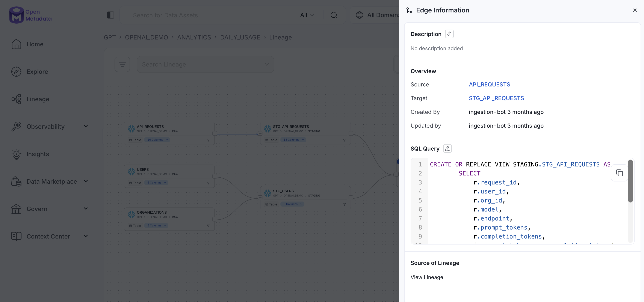Click the Home house icon

[x=16, y=44]
